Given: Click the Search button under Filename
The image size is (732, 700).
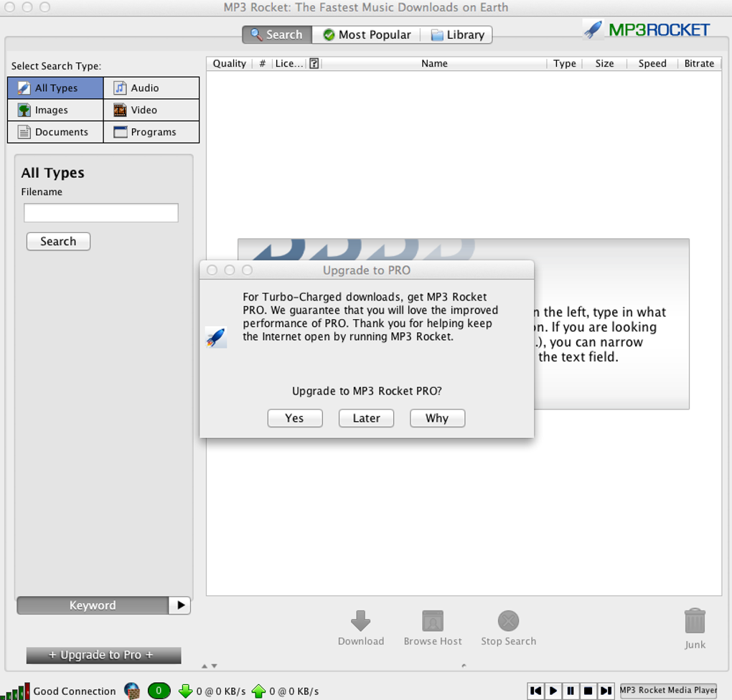Looking at the screenshot, I should pos(58,241).
